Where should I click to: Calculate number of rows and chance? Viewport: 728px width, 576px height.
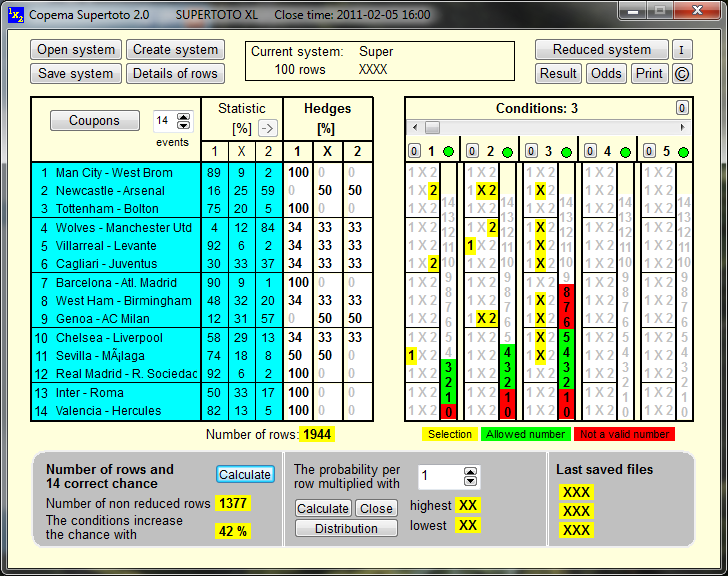245,474
